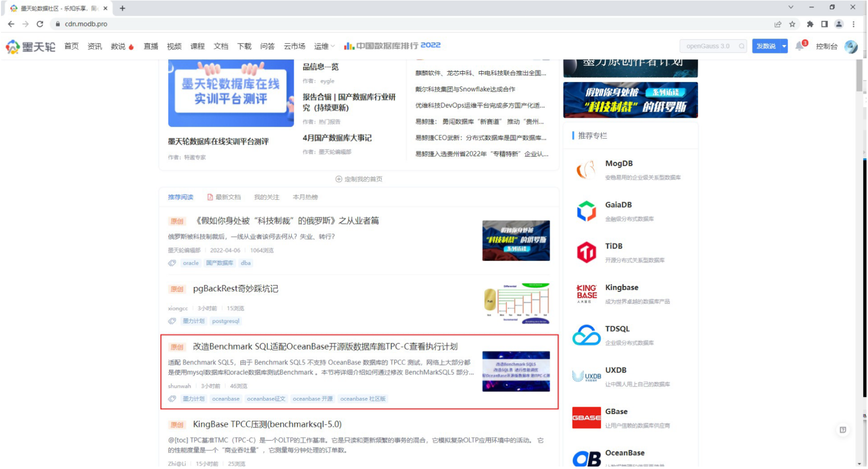Open the 资讯 navigation item
The image size is (868, 469).
pos(94,46)
